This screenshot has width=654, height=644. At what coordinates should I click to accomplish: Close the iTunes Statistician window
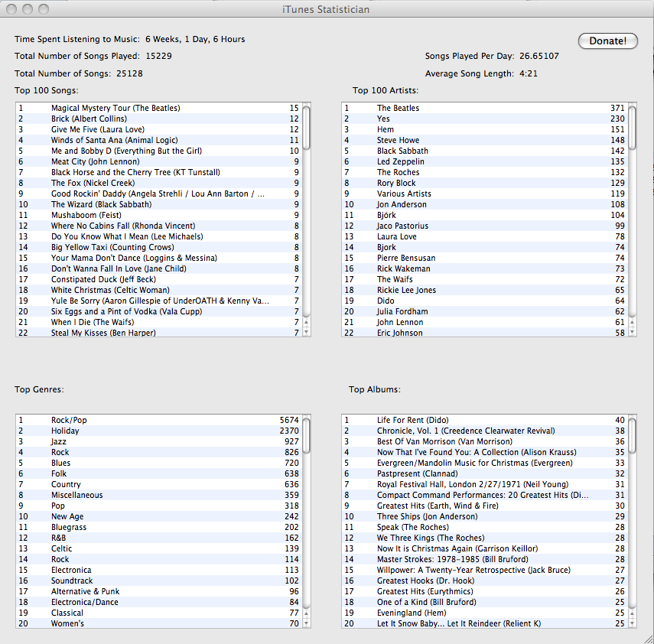pos(11,8)
